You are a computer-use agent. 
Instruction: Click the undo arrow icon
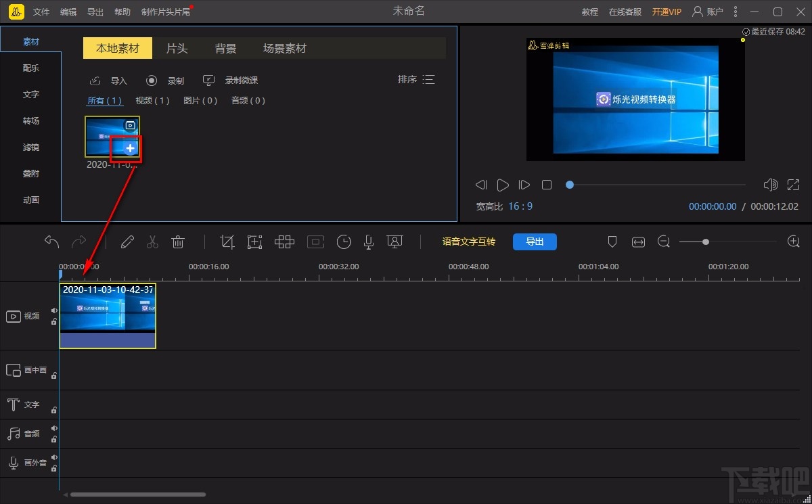point(51,242)
